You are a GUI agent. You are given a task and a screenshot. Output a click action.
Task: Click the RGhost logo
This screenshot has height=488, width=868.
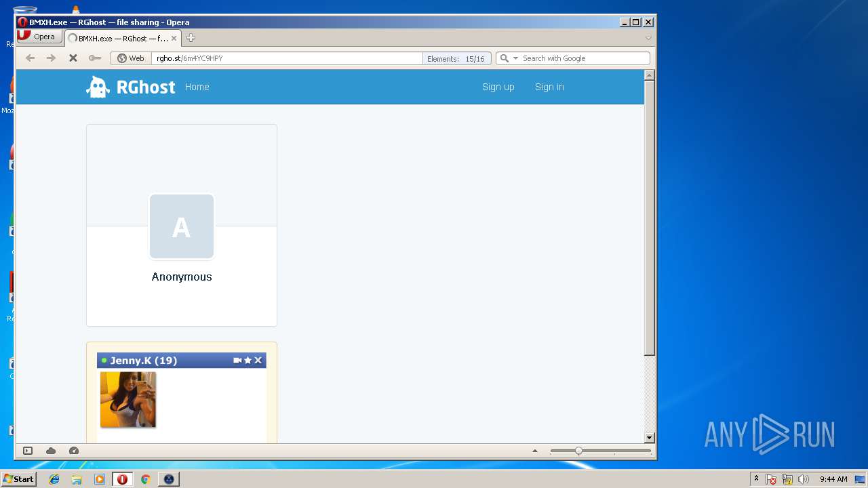point(131,87)
